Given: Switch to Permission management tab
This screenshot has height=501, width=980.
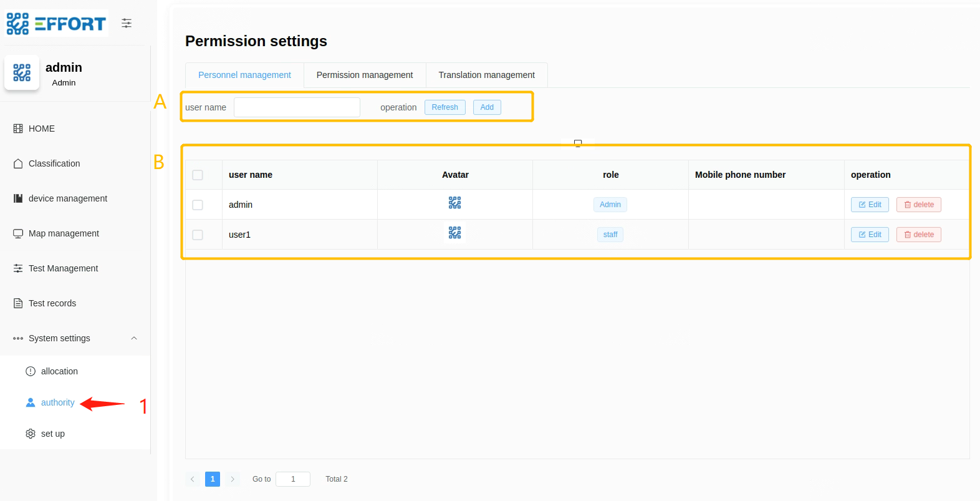Looking at the screenshot, I should point(365,75).
